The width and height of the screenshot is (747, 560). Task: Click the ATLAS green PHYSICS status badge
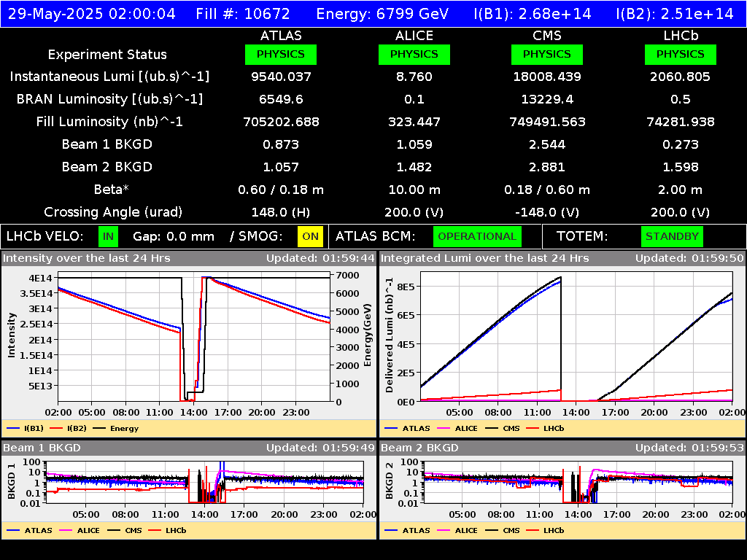pos(281,54)
